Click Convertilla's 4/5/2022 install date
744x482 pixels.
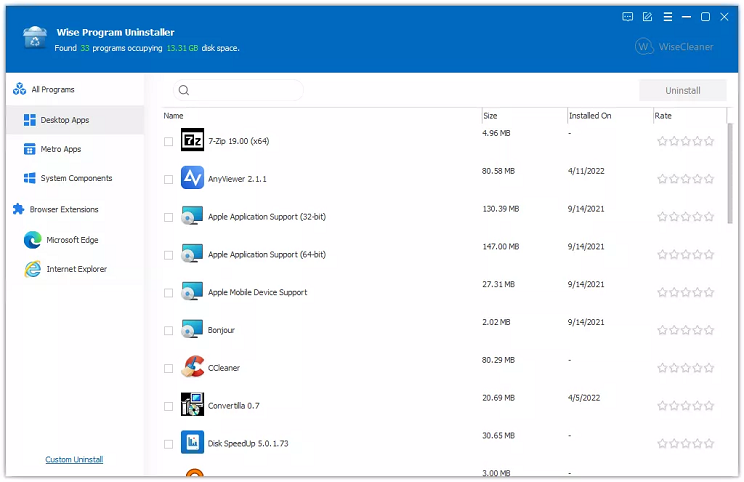pyautogui.click(x=584, y=398)
